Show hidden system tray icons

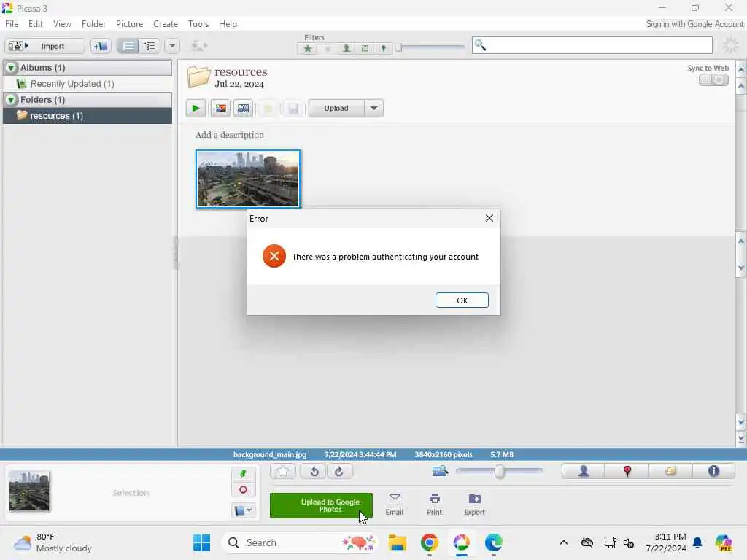564,542
